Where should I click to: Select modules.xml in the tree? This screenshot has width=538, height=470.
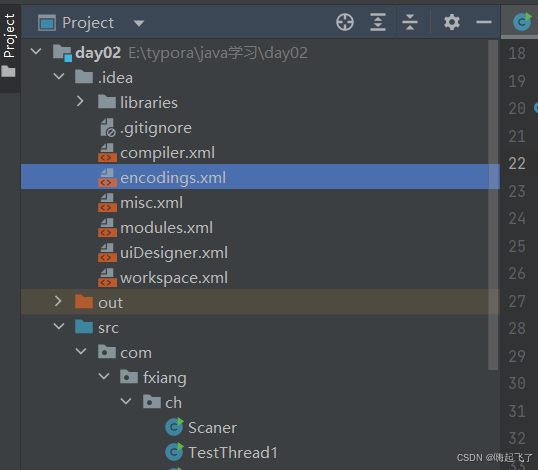click(260, 228)
